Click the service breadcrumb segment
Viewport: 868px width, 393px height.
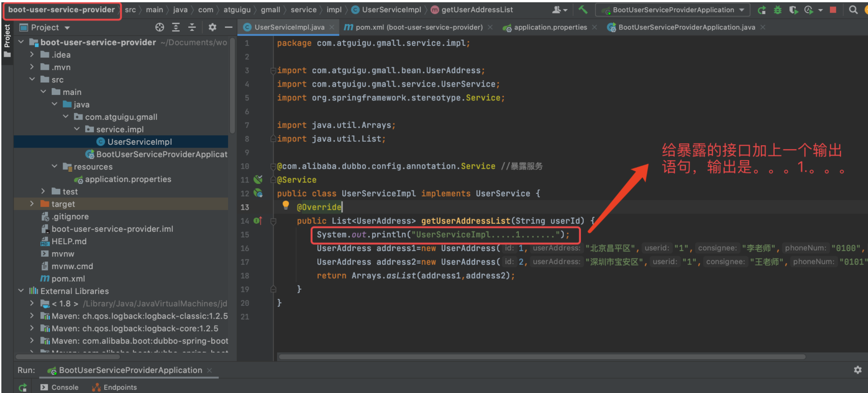point(303,10)
